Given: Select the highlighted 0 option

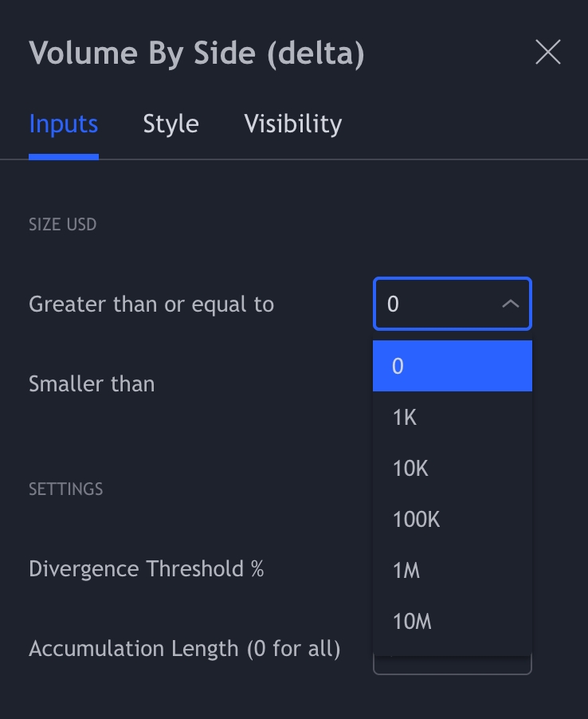Looking at the screenshot, I should 452,366.
